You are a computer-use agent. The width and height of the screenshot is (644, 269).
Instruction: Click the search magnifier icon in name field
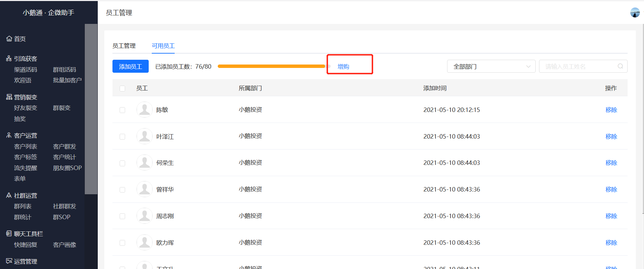[x=620, y=66]
